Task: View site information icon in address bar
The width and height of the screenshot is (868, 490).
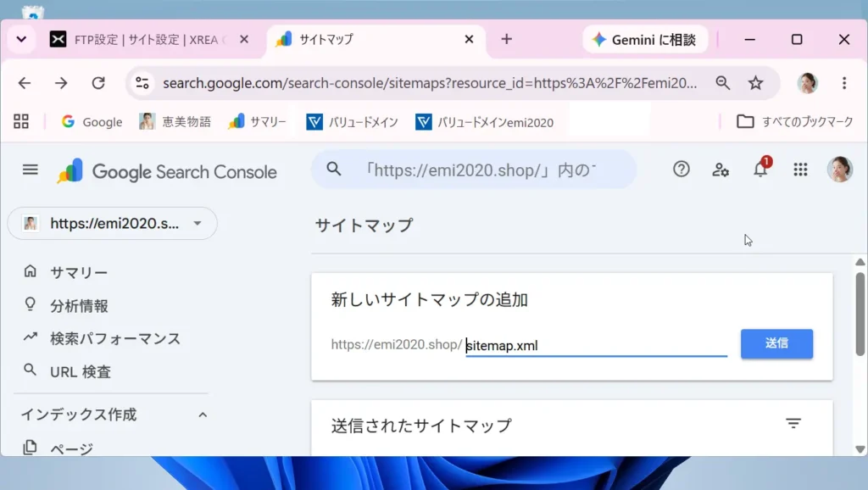Action: point(142,83)
